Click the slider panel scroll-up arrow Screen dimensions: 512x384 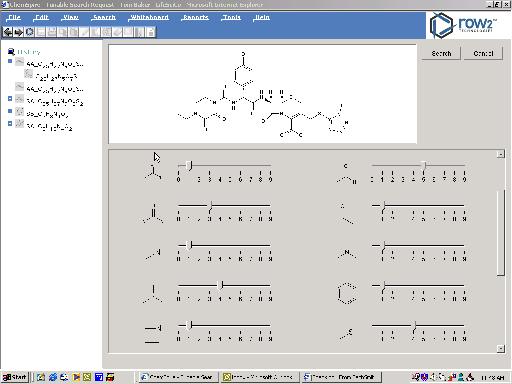(x=500, y=154)
